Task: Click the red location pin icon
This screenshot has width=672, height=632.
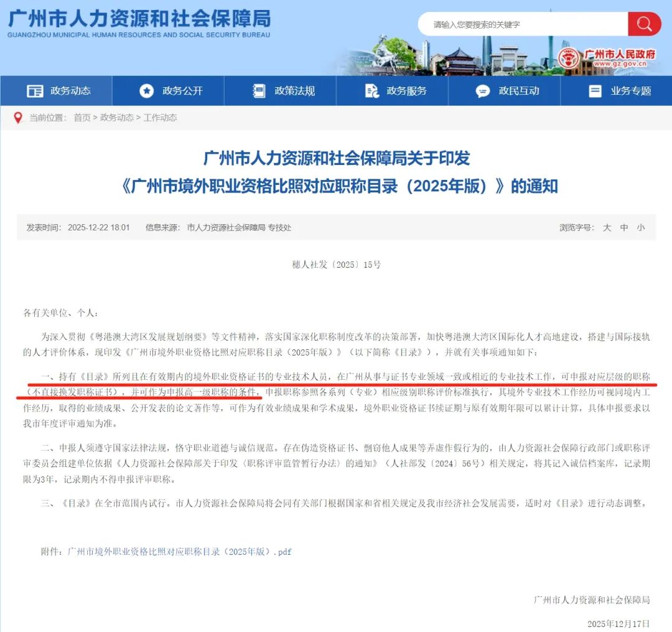Action: point(18,118)
